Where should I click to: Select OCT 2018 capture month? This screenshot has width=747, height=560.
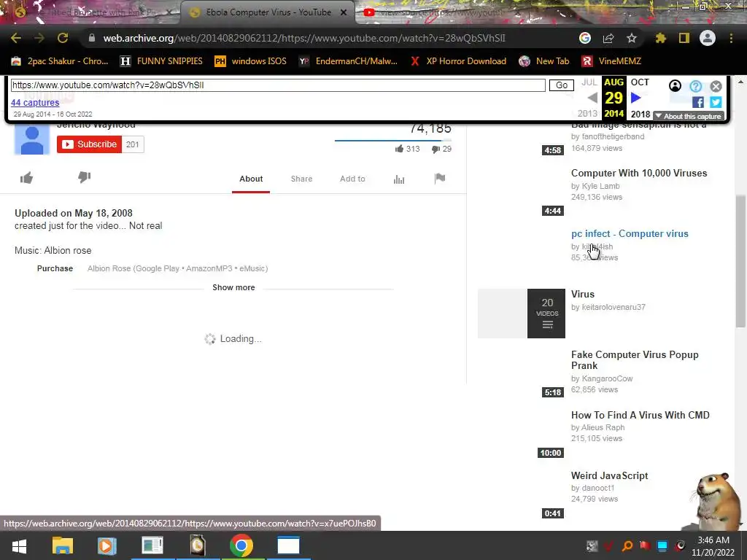[x=640, y=98]
